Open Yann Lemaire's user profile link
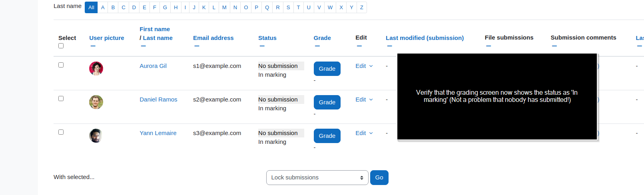The image size is (644, 195). 158,133
